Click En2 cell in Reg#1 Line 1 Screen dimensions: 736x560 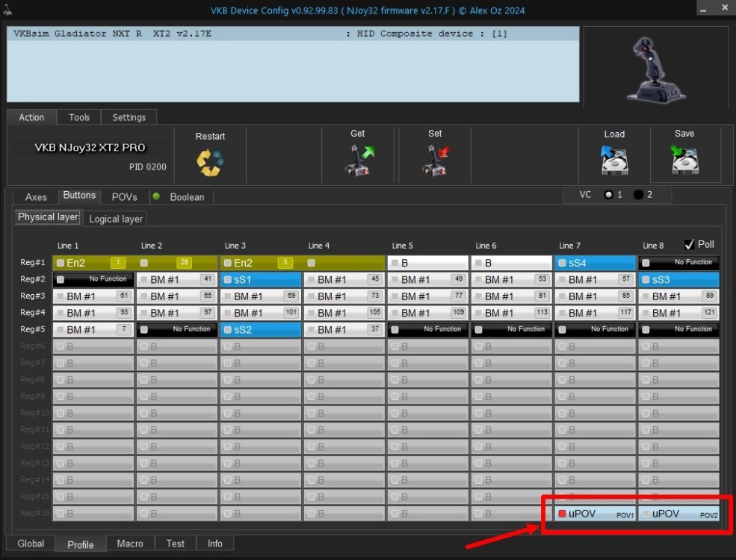tap(93, 263)
